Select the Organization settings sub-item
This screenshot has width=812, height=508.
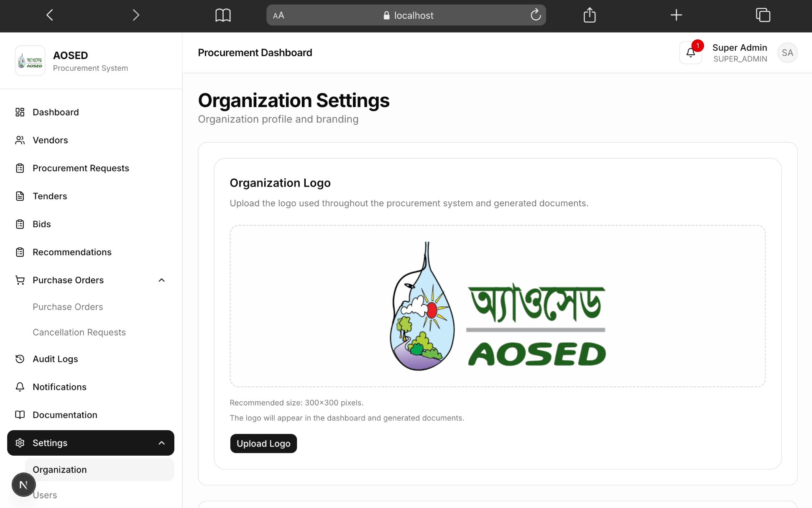point(100,470)
